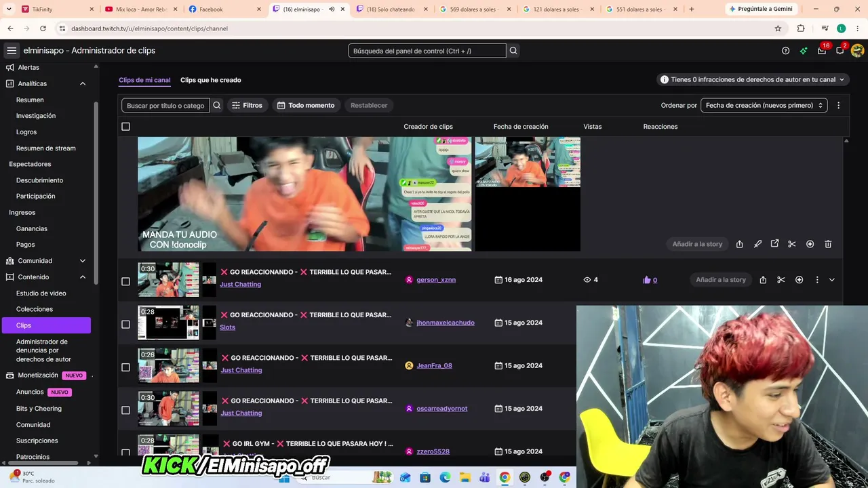Check the oscarreadyornot clip checkbox

click(125, 410)
